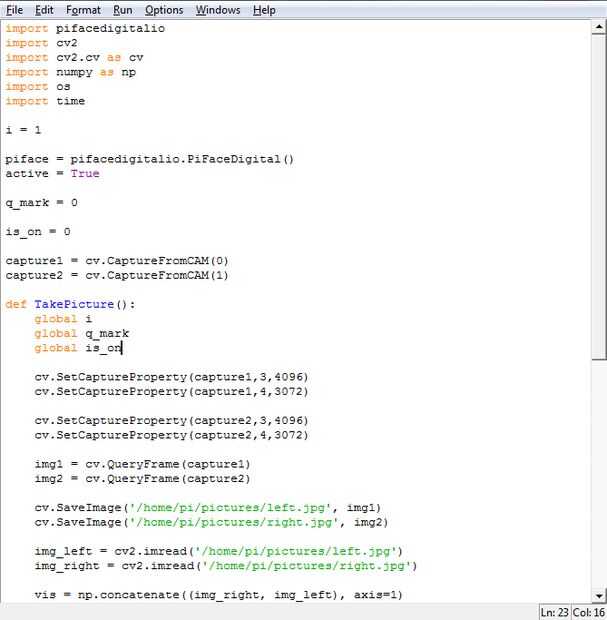Screen dimensions: 607x620
Task: Click SetCaptureProperty(capture1,4,3072) line
Action: 171,391
